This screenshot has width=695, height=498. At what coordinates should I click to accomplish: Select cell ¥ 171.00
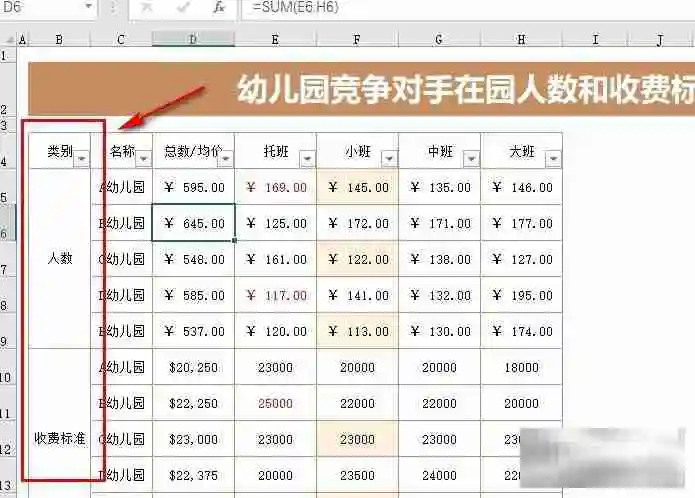[439, 223]
